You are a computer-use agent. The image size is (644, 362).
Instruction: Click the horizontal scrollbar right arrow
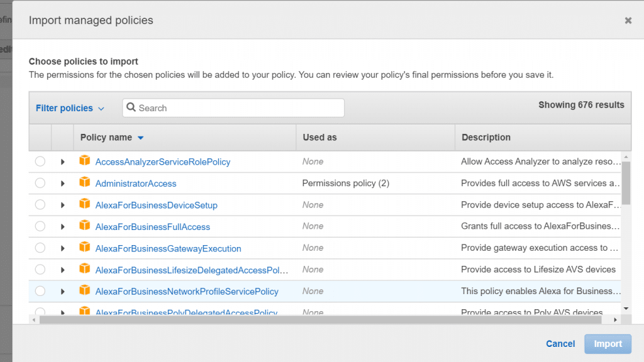click(x=615, y=320)
